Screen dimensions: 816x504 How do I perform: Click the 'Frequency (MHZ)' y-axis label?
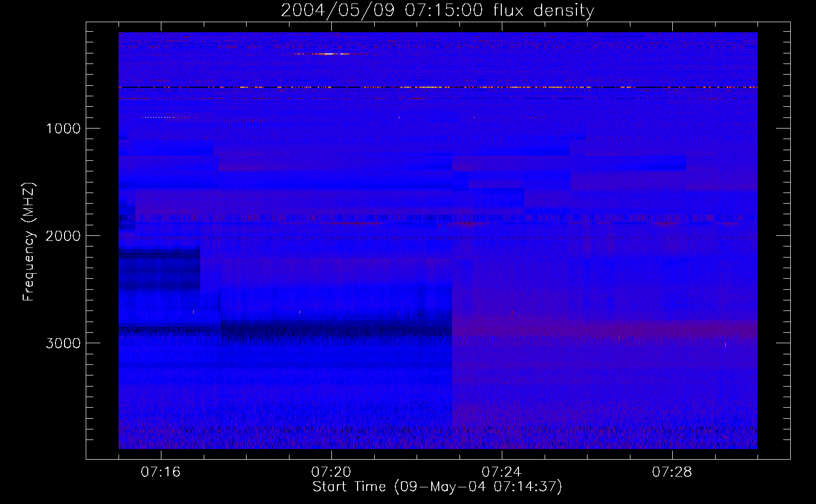tap(28, 242)
